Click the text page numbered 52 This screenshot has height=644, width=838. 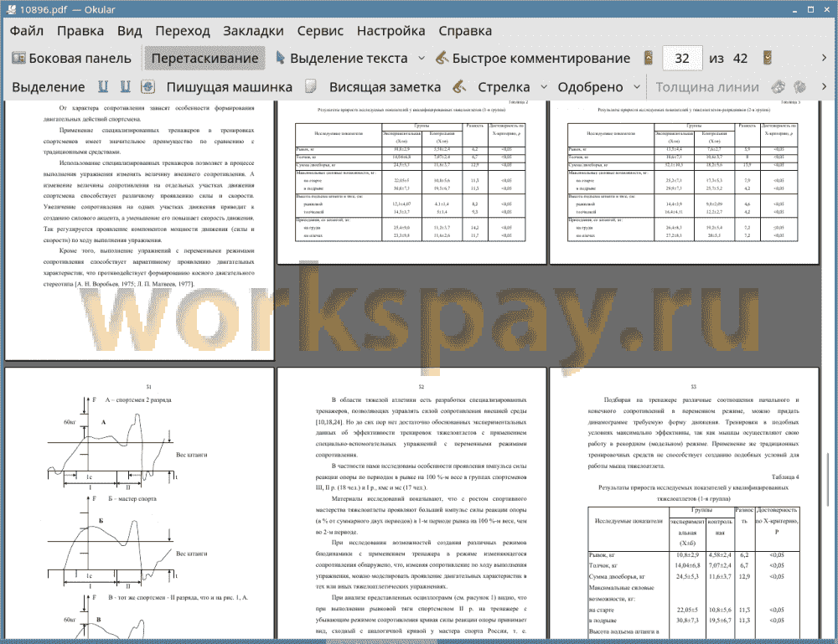coord(411,503)
